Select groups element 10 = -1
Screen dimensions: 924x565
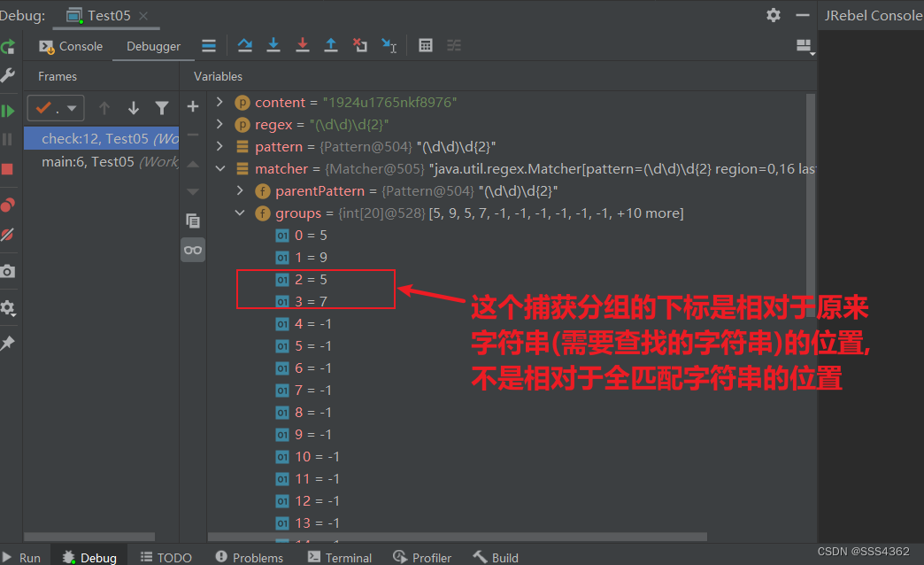pyautogui.click(x=308, y=456)
